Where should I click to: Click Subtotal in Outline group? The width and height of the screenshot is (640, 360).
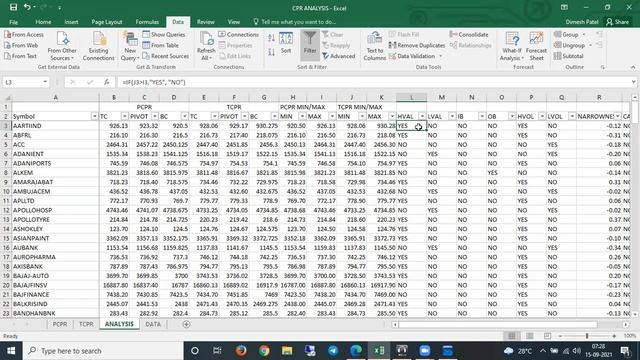(569, 56)
